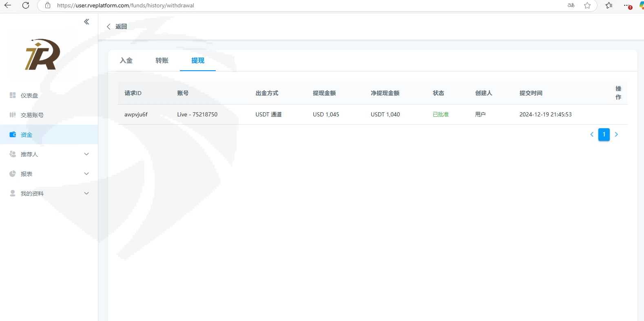The height and width of the screenshot is (321, 644).
Task: Switch to the 转账 transfer tab
Action: click(162, 60)
